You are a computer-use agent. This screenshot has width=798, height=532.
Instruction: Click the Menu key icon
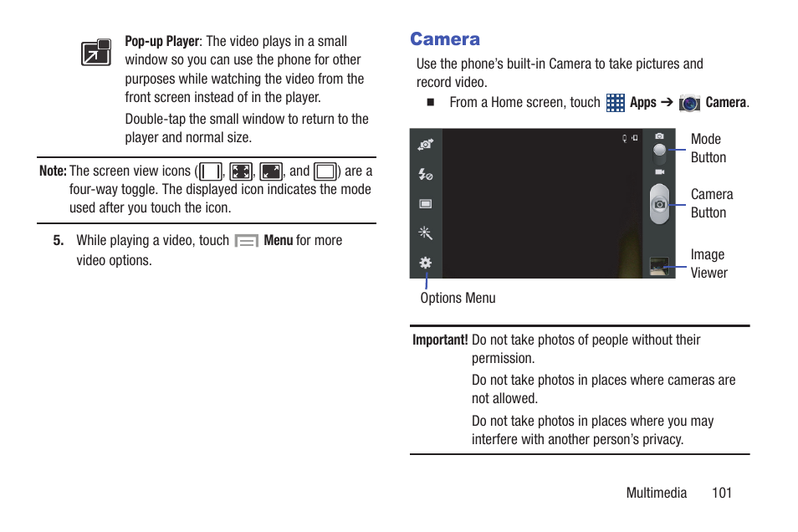[246, 241]
